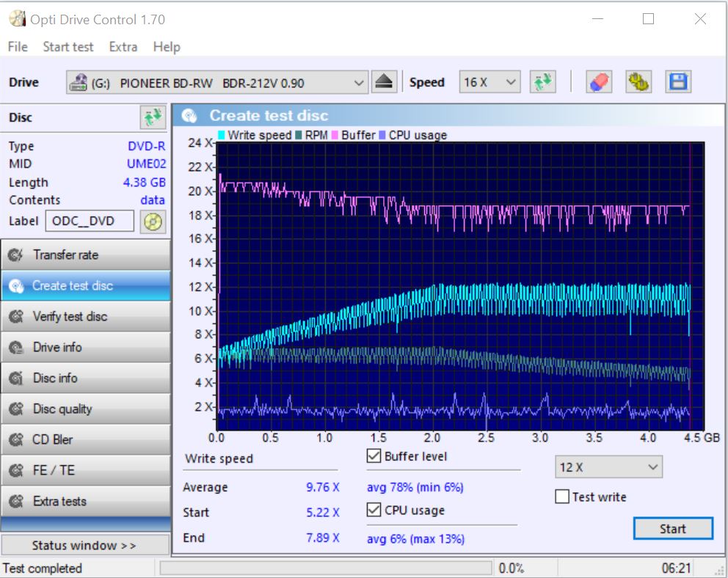Refresh disc info in Disc panel
The height and width of the screenshot is (578, 728).
pyautogui.click(x=153, y=117)
